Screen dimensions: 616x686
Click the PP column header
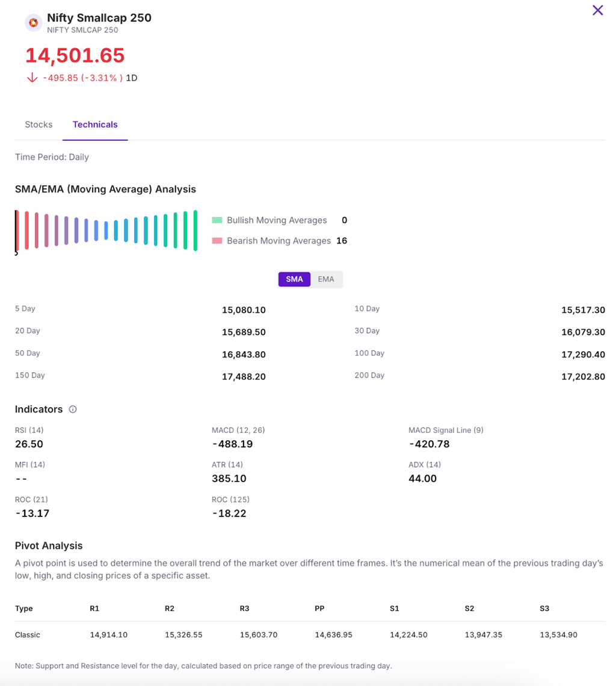point(319,608)
